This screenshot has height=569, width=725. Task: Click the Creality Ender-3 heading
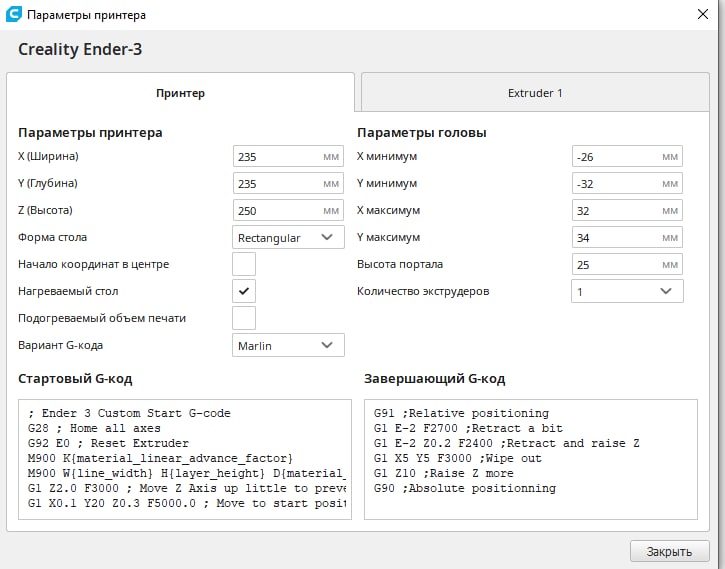coord(80,49)
